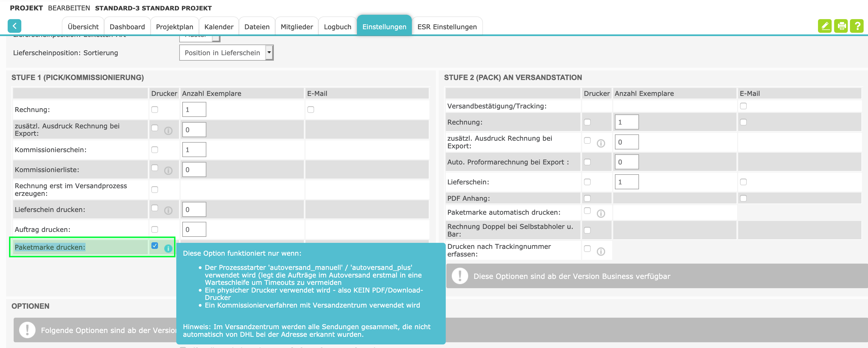Viewport: 868px width, 348px height.
Task: Click info icon beside Kommissionierliste
Action: pyautogui.click(x=168, y=171)
